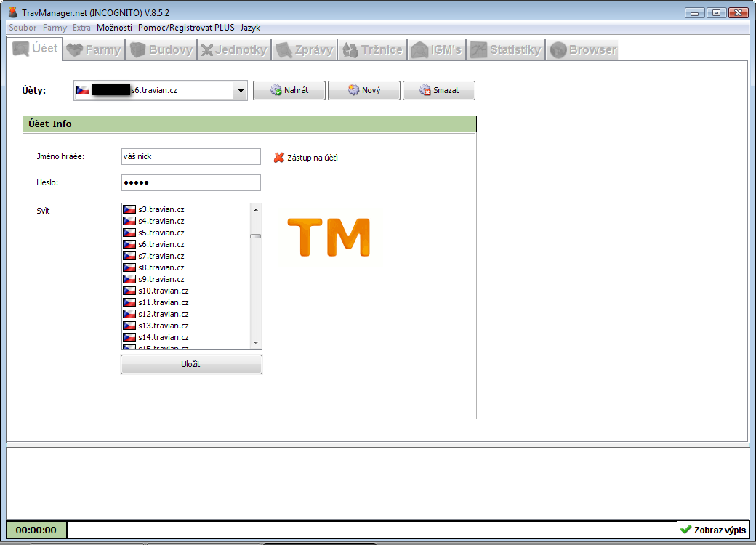Select s7.travian.cz in the world list
Image resolution: width=756 pixels, height=545 pixels.
(185, 256)
